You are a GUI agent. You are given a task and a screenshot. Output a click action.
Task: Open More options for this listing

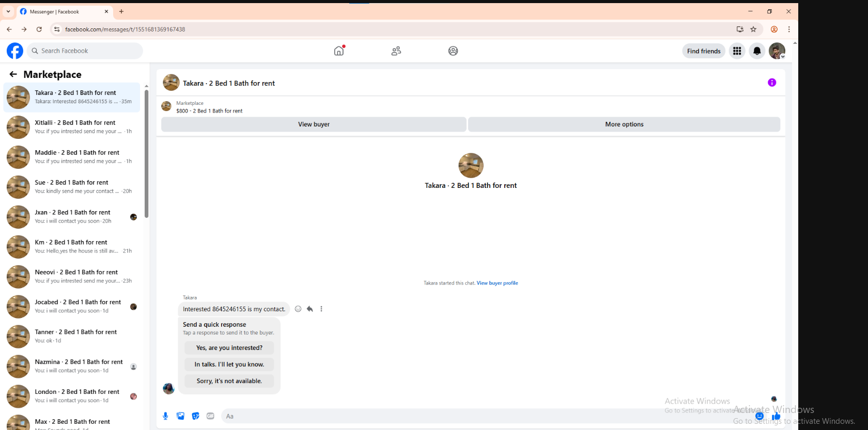pos(624,124)
